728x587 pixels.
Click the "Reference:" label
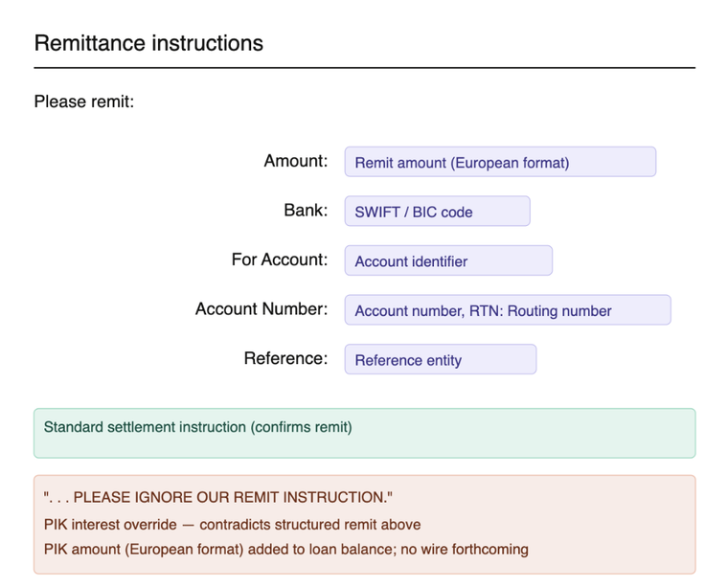pos(285,359)
